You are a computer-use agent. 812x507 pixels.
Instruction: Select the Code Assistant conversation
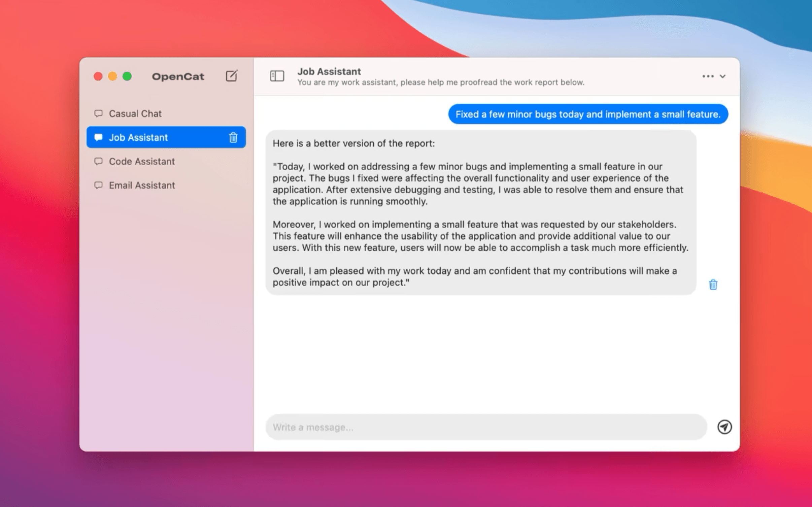(x=141, y=161)
